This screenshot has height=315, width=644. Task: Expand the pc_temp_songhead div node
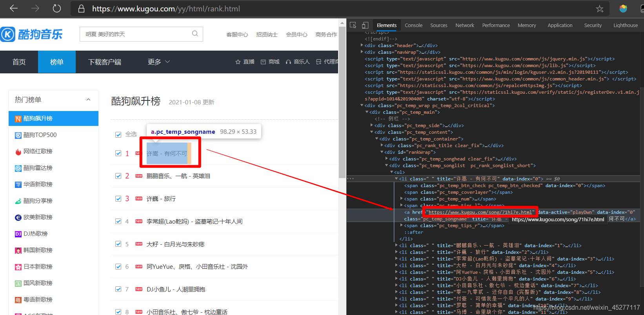tap(387, 159)
